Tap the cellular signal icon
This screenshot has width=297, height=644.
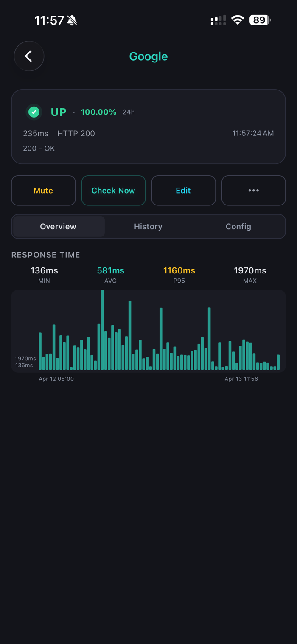tap(218, 20)
